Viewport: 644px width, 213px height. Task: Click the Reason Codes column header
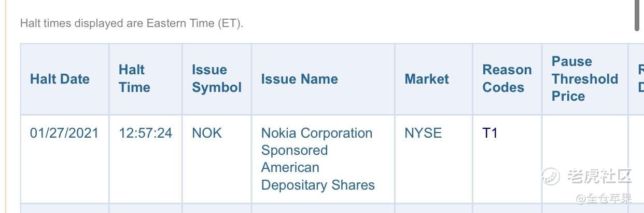tap(507, 79)
